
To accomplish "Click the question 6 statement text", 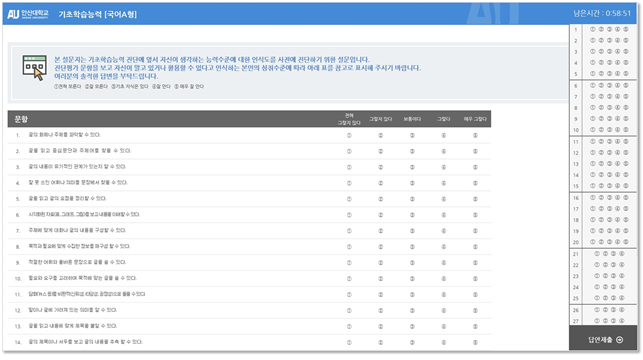I will pyautogui.click(x=84, y=214).
